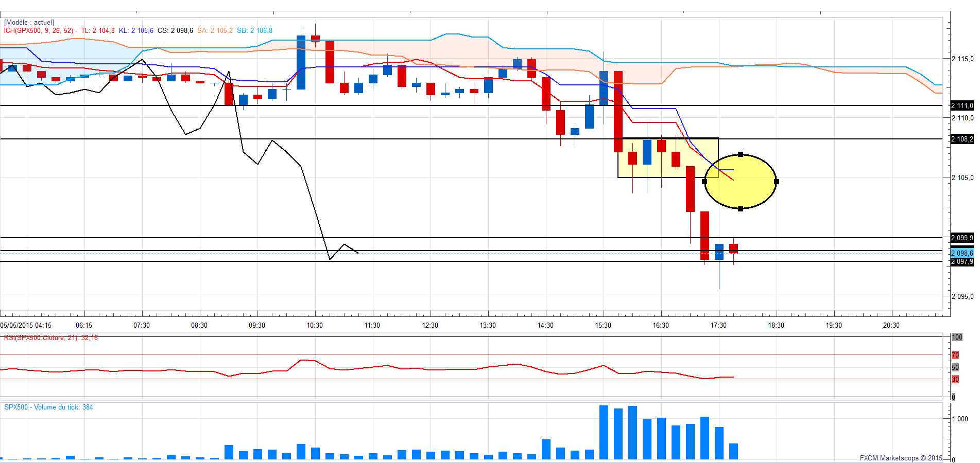Select the yellow rectangle drawing on the chart

point(668,158)
